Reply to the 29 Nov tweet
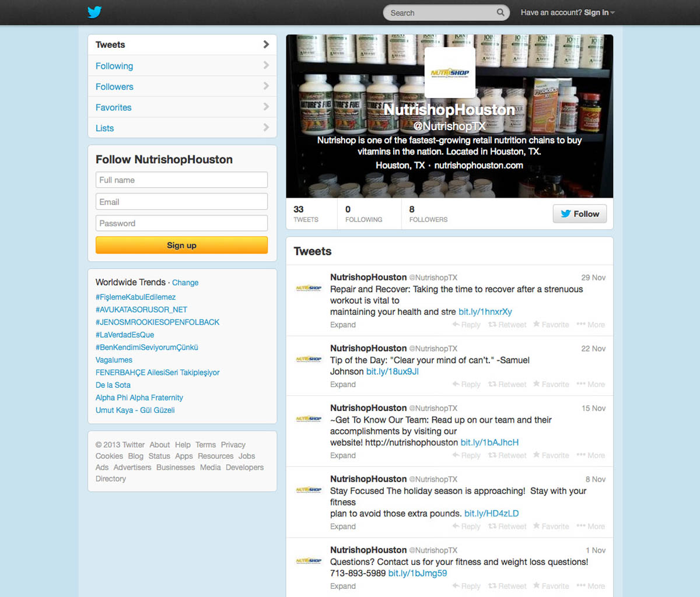The image size is (700, 597). tap(466, 325)
